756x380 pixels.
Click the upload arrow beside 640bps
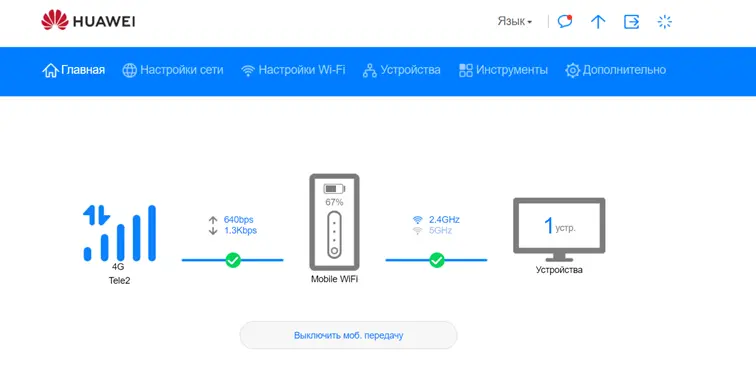(213, 220)
